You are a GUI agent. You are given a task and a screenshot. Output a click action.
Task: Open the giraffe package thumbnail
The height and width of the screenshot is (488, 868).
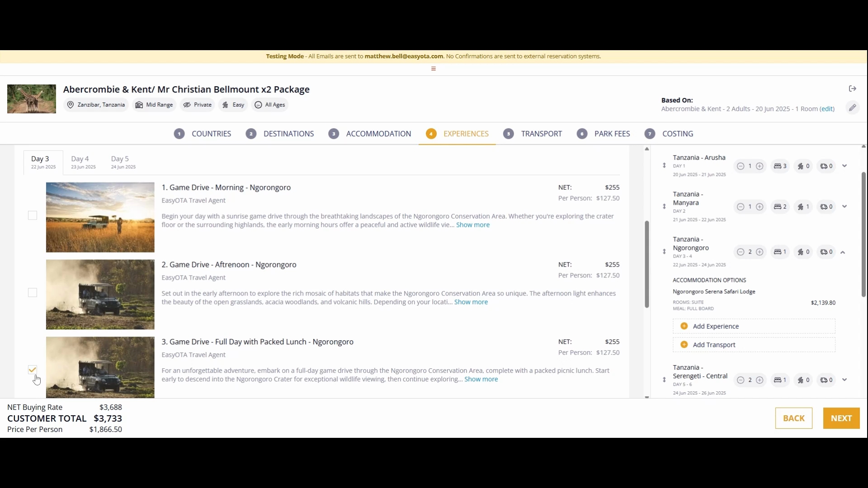click(32, 99)
